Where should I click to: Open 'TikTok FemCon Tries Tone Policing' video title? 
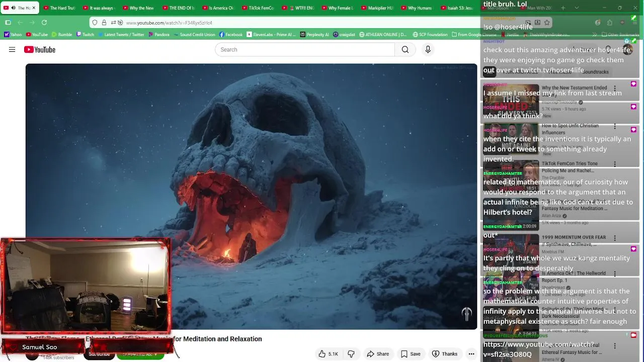(x=570, y=167)
